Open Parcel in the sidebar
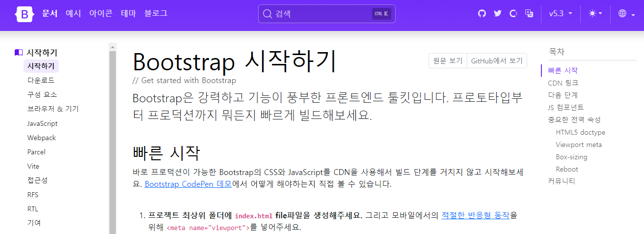Screen dimensions: 644x234 click(x=36, y=152)
